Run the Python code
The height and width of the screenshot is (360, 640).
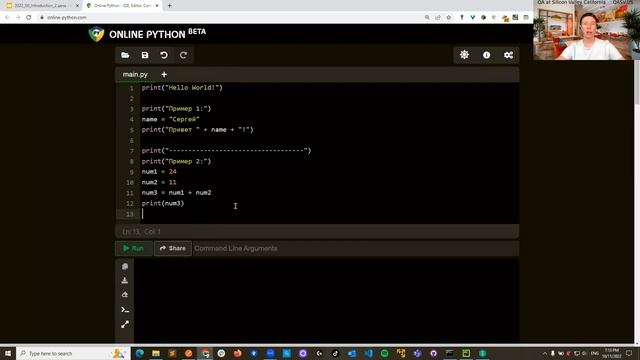click(x=134, y=248)
